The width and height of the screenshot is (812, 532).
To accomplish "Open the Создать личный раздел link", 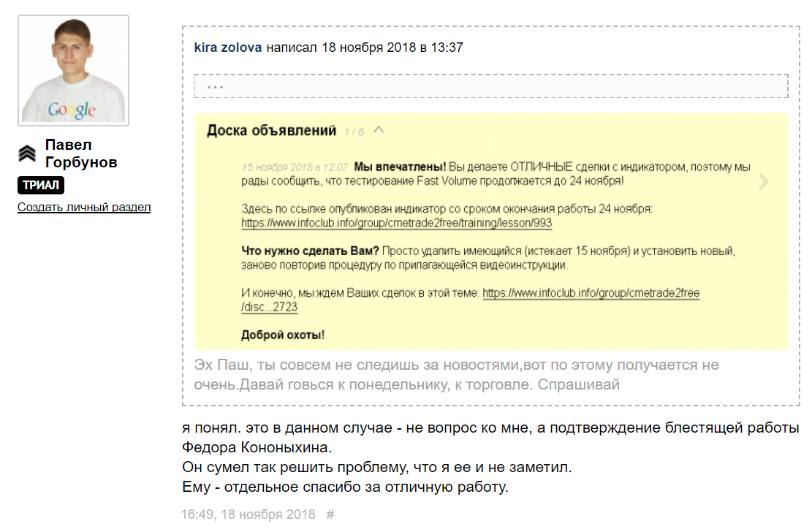I will [x=84, y=208].
